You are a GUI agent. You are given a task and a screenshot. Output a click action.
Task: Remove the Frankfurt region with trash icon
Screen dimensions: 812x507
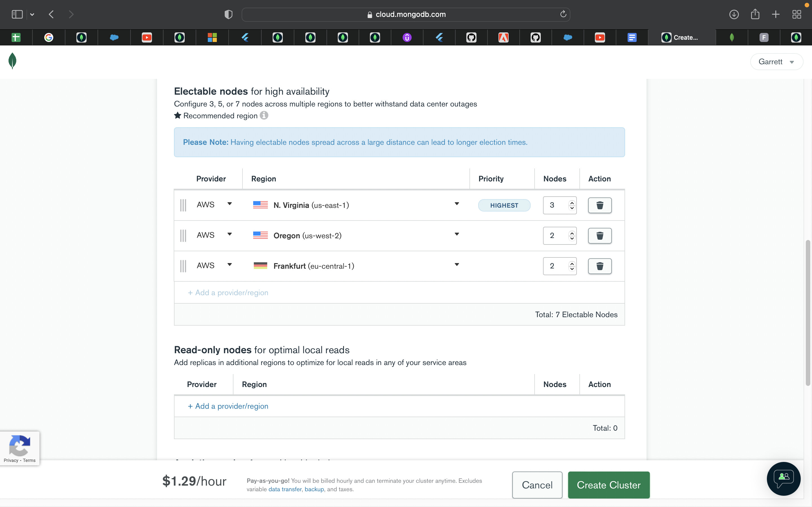click(600, 266)
